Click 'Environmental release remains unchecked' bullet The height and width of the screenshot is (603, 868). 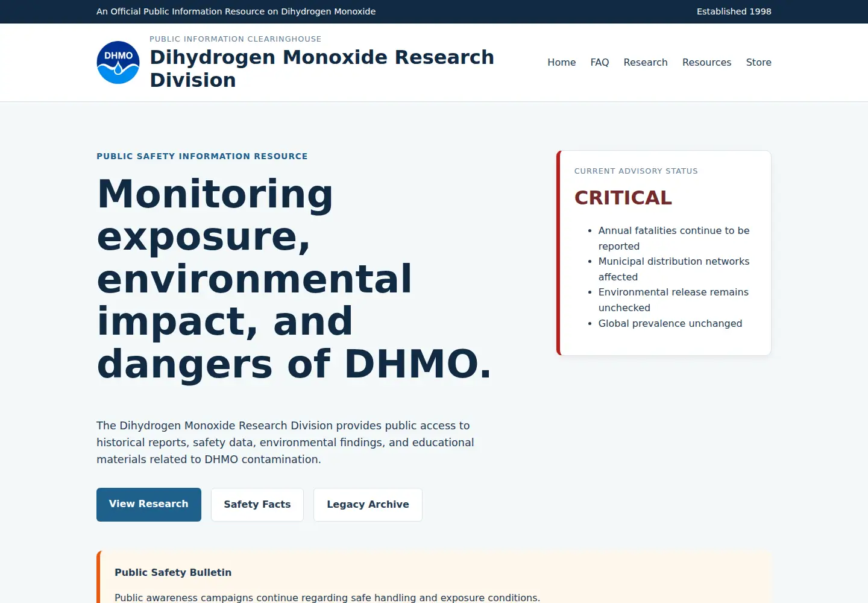pyautogui.click(x=673, y=300)
